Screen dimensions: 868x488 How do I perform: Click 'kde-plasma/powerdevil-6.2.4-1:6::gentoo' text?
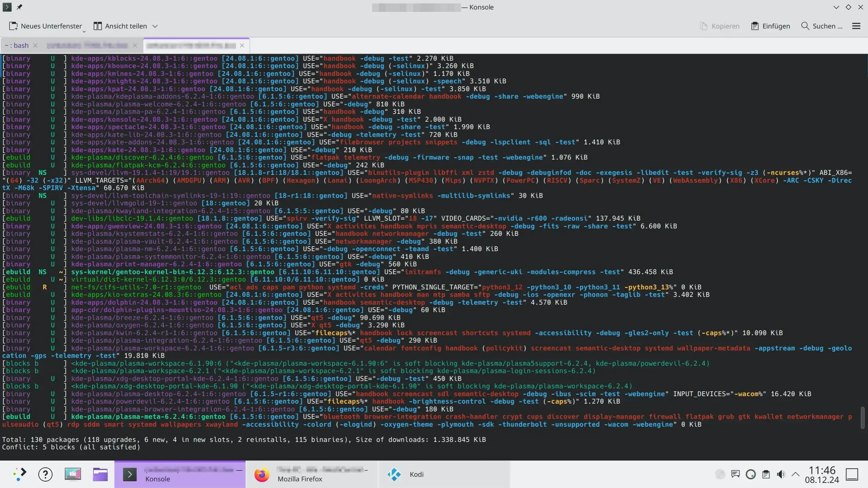tap(150, 401)
